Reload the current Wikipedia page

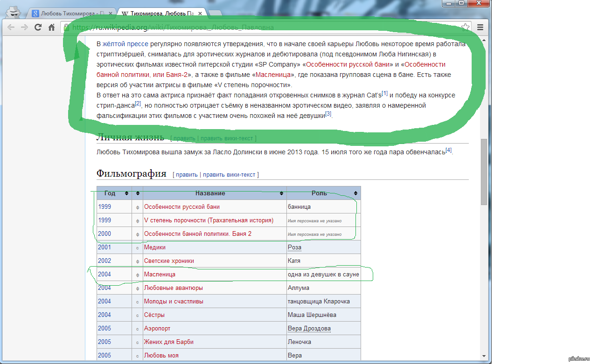pyautogui.click(x=38, y=27)
